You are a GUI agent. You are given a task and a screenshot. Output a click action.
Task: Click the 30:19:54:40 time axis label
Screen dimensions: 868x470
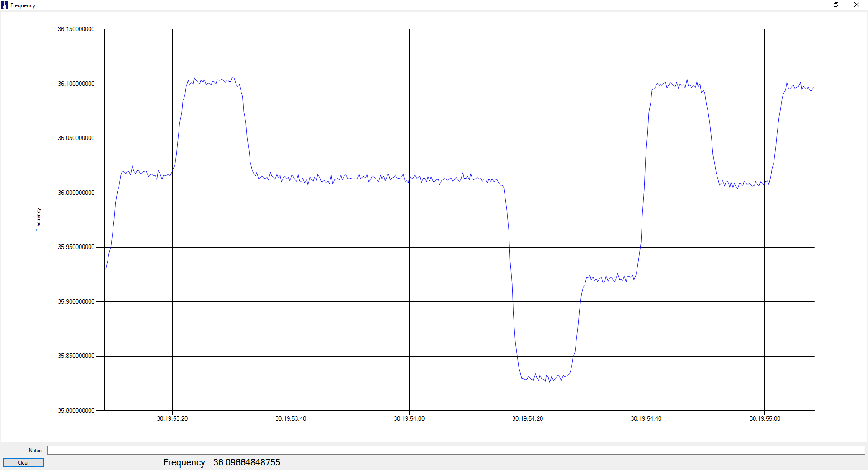coord(646,419)
